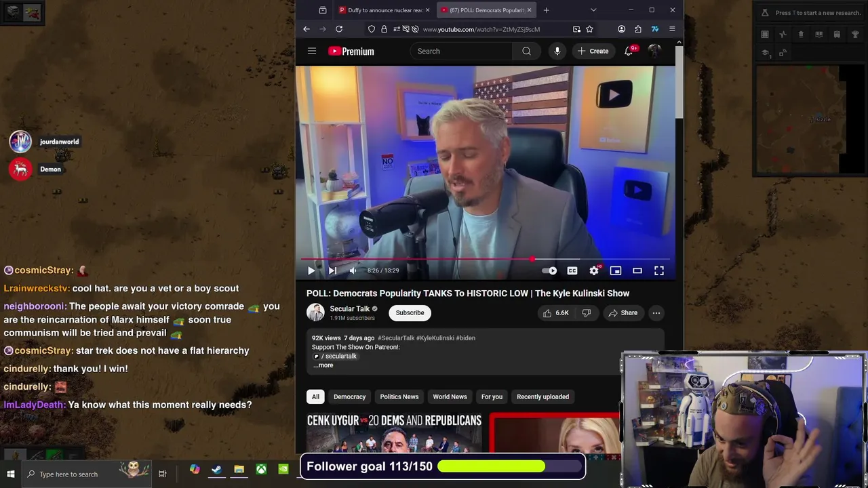Screen dimensions: 868x488
Task: View site security padlock info
Action: pyautogui.click(x=384, y=29)
